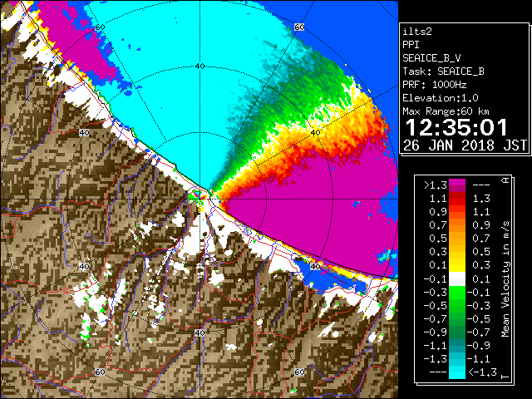
Task: Click the "60" ring label beside the magenta patch
Action: point(100,27)
